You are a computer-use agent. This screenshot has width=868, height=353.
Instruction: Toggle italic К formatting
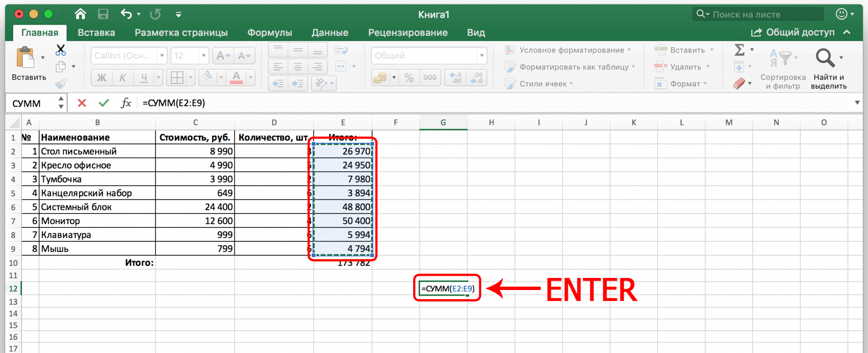(123, 78)
